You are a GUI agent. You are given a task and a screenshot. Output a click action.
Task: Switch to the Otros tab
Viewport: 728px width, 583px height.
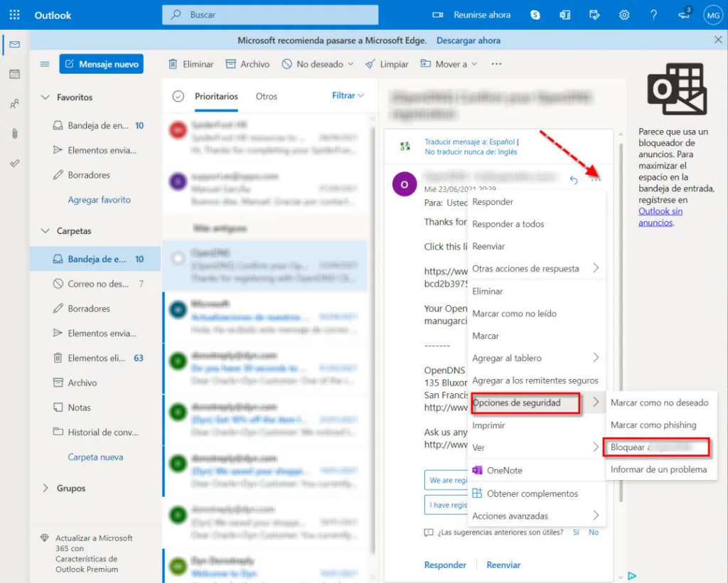click(267, 97)
